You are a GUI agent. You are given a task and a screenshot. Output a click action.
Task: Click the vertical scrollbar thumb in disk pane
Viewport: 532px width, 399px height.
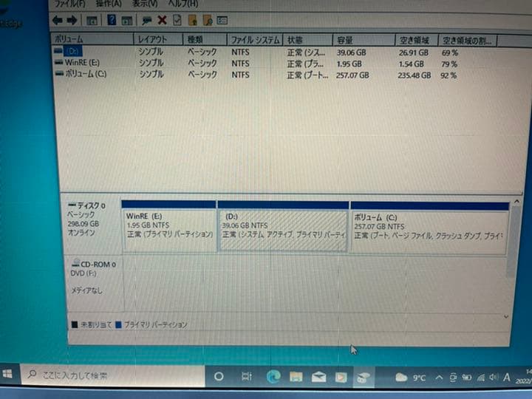pos(514,241)
